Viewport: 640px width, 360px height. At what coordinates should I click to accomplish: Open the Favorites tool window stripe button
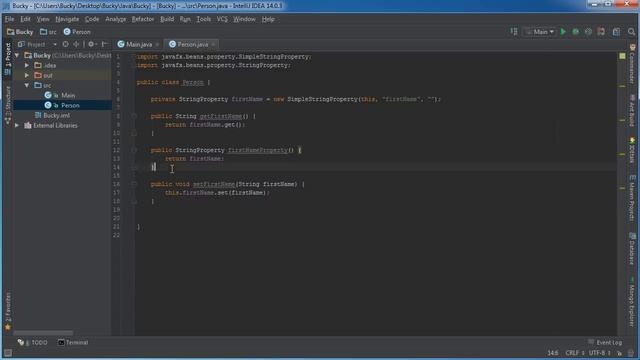pyautogui.click(x=7, y=311)
